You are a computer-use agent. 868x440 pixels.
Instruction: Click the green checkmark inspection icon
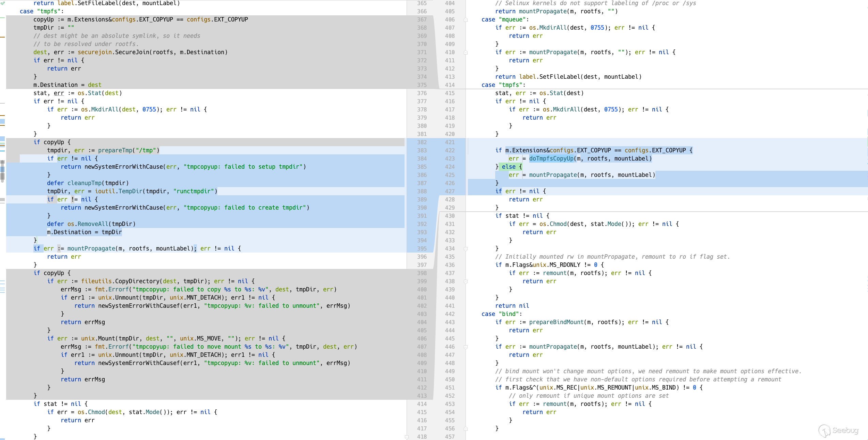coord(2,3)
